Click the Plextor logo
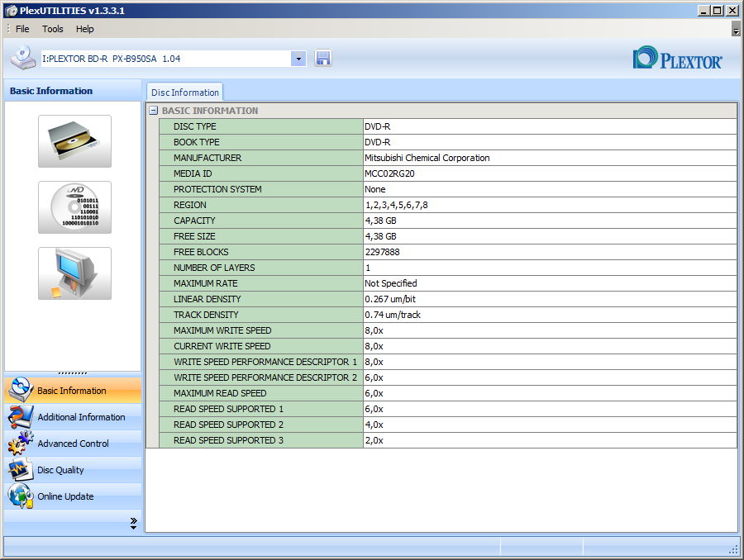This screenshot has width=744, height=560. (x=678, y=59)
